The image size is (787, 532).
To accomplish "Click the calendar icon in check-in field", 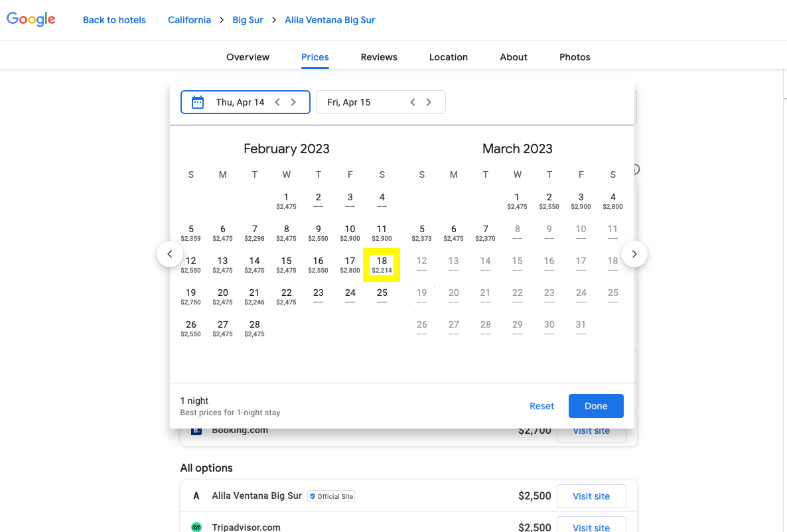I will click(x=197, y=102).
